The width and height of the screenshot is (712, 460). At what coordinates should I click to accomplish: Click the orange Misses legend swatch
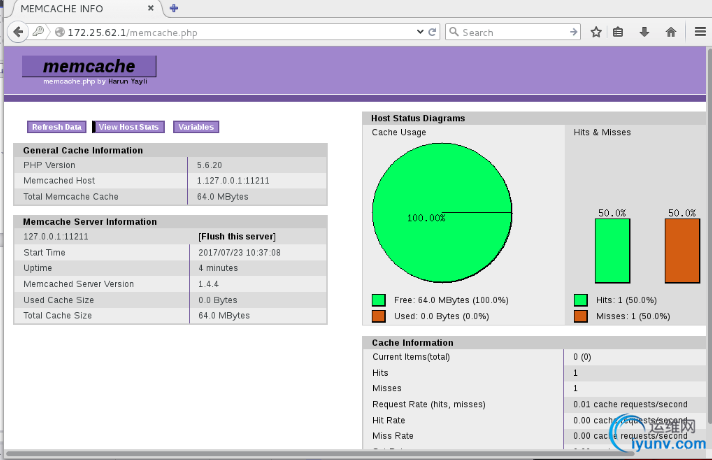click(x=581, y=316)
